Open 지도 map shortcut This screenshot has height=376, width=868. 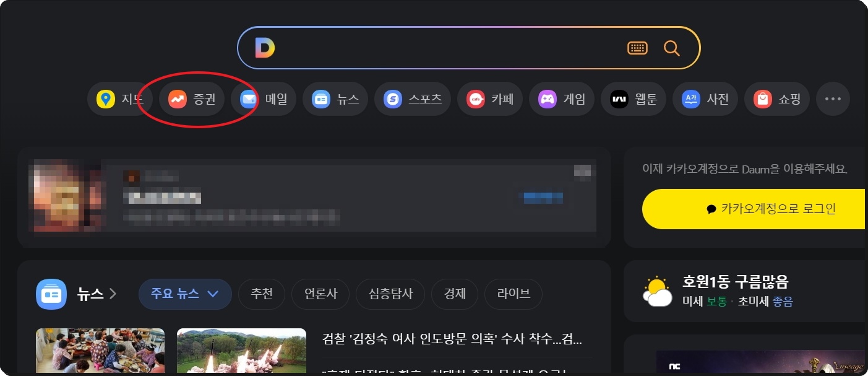pyautogui.click(x=120, y=99)
